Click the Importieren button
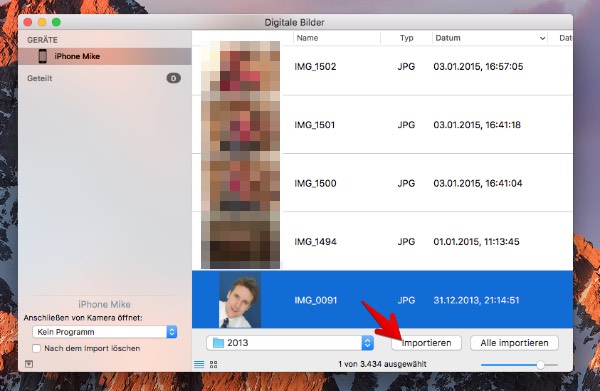The width and height of the screenshot is (600, 391). 426,343
